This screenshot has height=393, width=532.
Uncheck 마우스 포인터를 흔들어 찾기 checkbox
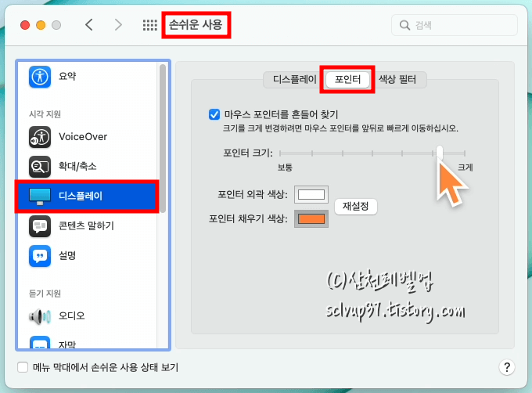(214, 114)
